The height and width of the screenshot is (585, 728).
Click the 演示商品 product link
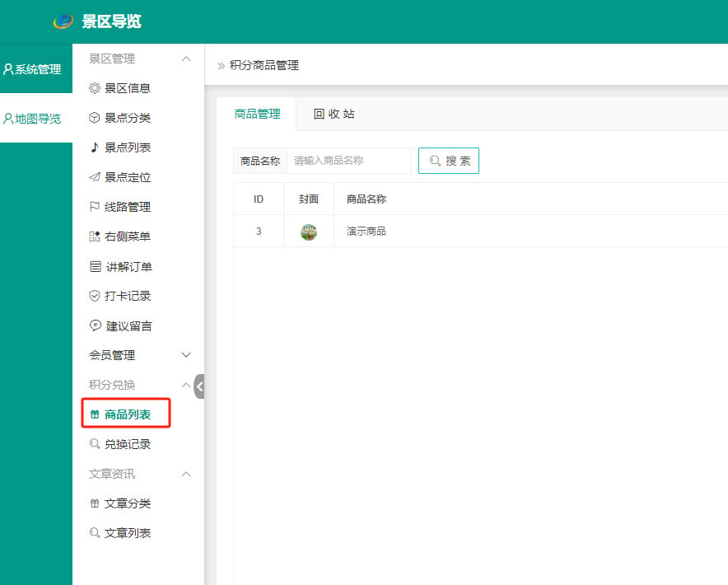[x=366, y=231]
